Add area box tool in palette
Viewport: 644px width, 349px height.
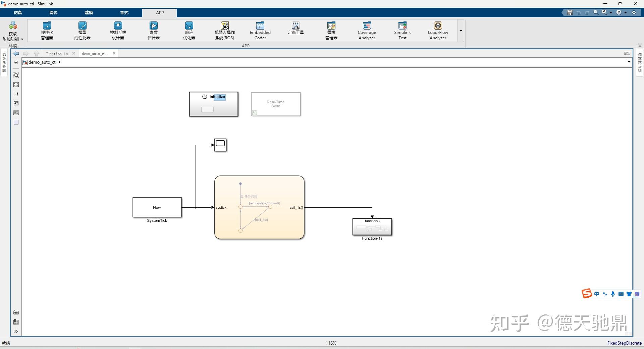16,122
